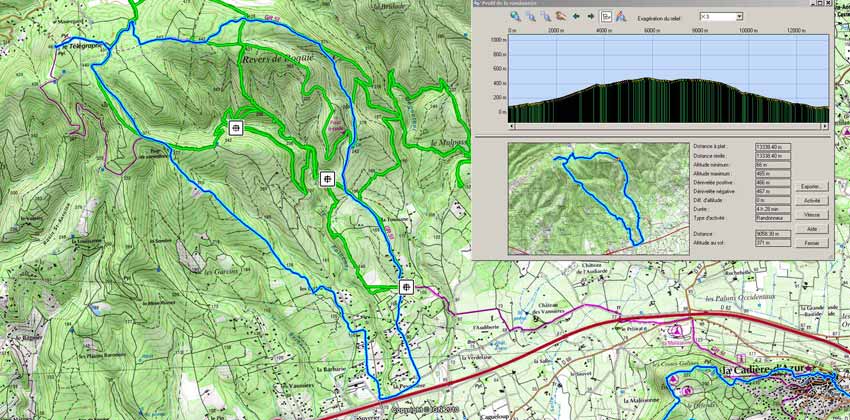The height and width of the screenshot is (420, 850).
Task: Click the icon left of 'Exagération du relief'
Action: (x=621, y=17)
